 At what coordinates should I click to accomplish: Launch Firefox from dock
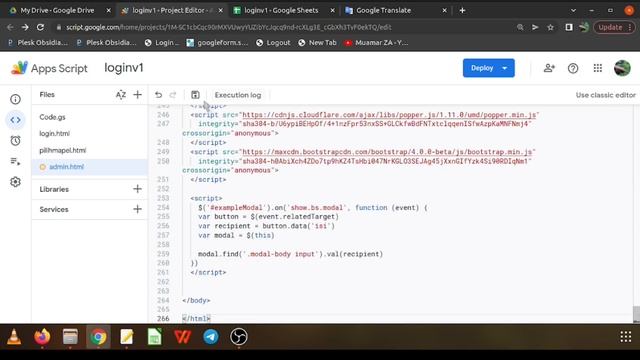click(42, 337)
